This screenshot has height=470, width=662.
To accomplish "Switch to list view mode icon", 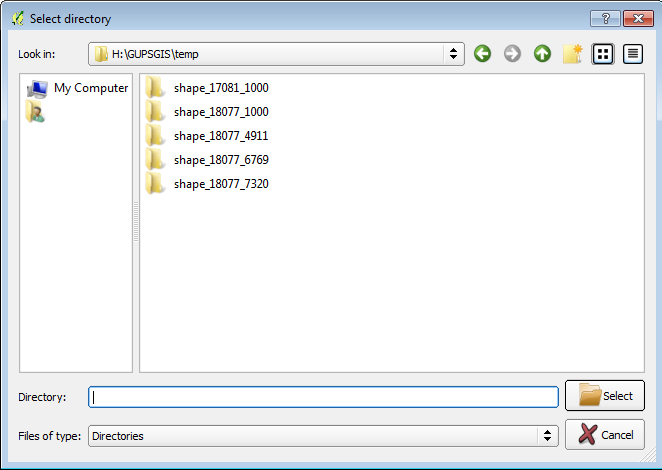I will pos(603,54).
